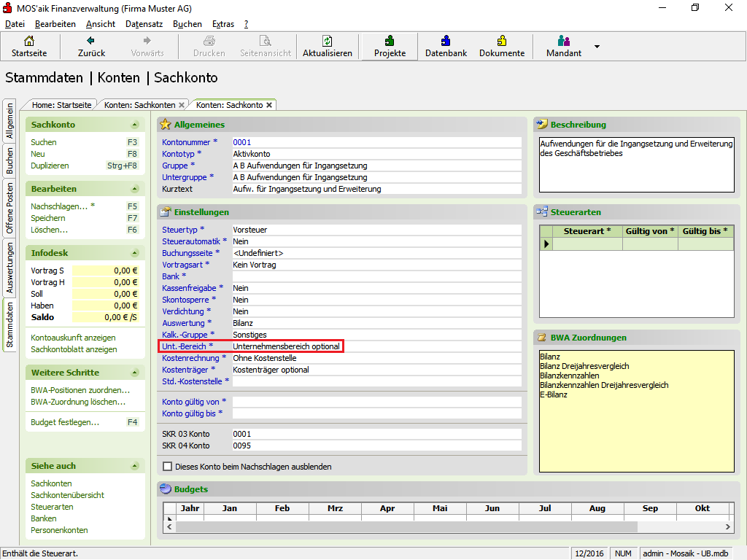Screen dimensions: 747x560
Task: Click the Budgets scroll right arrow
Action: tap(727, 526)
